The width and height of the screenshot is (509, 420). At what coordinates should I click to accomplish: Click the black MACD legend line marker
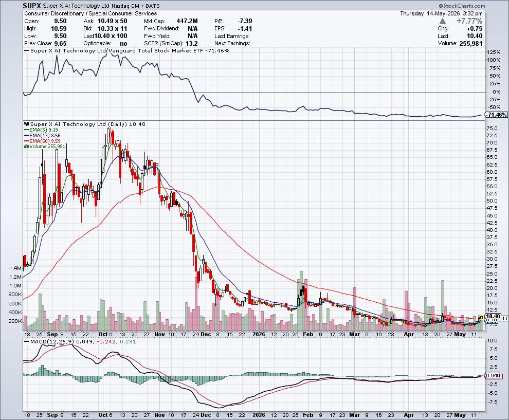coord(26,341)
